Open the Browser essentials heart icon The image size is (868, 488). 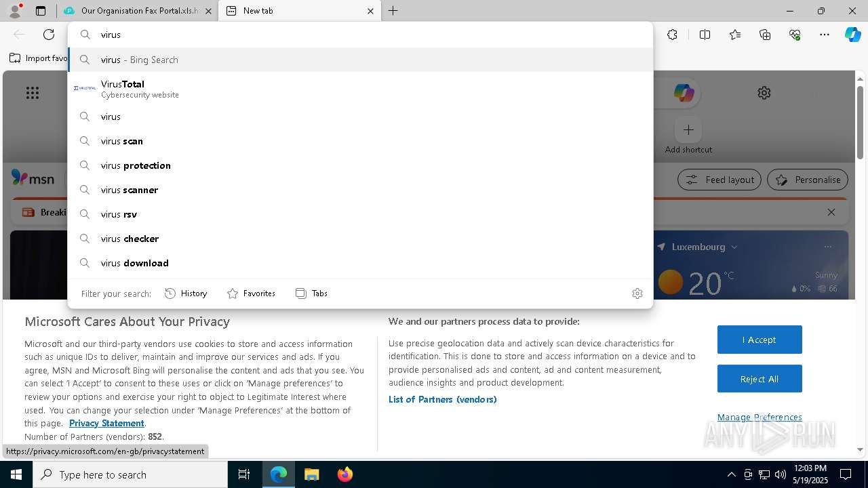pos(795,35)
